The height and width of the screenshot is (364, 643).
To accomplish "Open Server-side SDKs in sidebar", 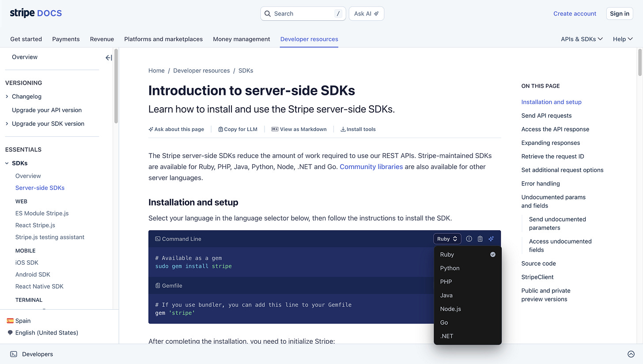I will [40, 188].
